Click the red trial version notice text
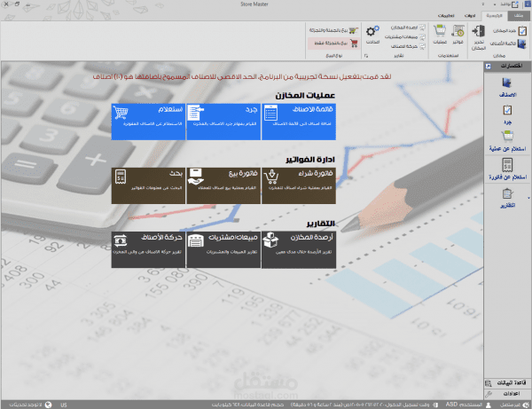The height and width of the screenshot is (409, 532). [x=242, y=76]
